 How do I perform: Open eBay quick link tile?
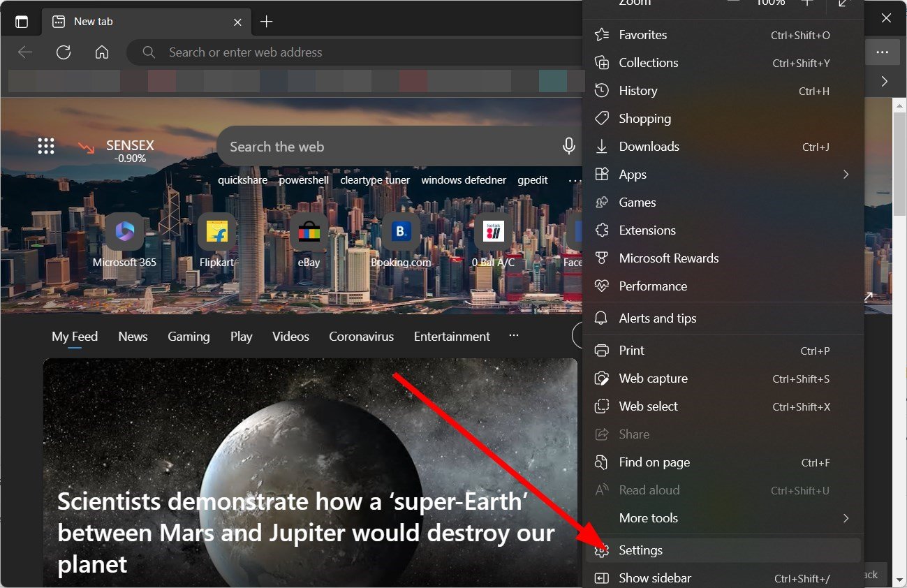pos(309,241)
